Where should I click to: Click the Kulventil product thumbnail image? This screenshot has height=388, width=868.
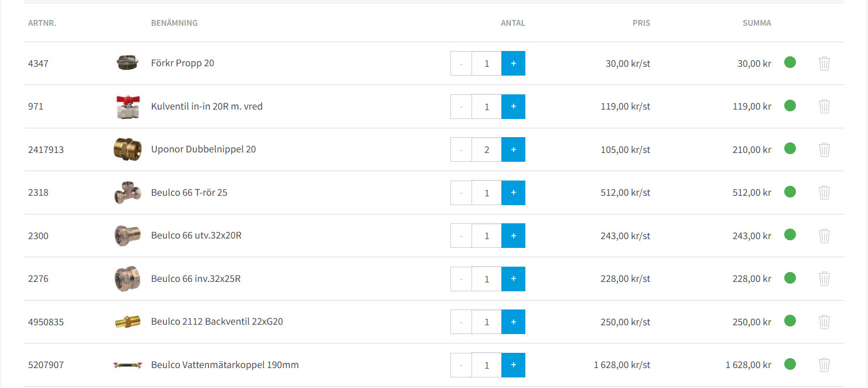(127, 107)
